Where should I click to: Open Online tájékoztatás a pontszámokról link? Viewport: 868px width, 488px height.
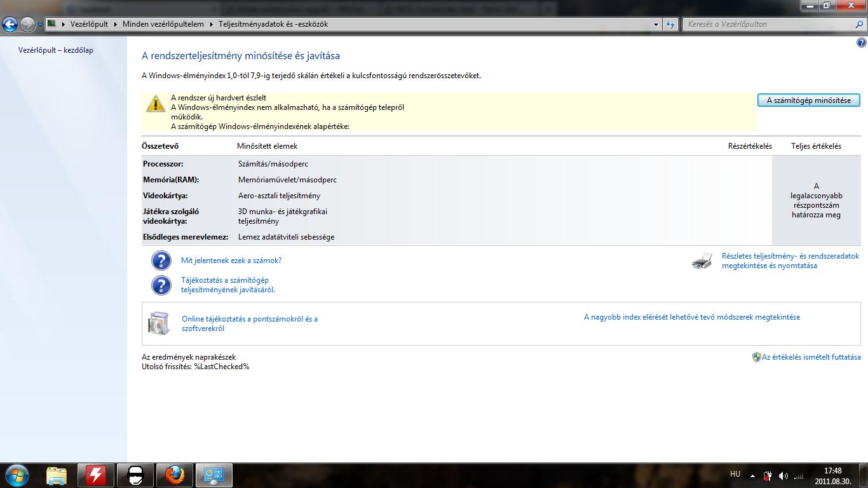coord(250,323)
